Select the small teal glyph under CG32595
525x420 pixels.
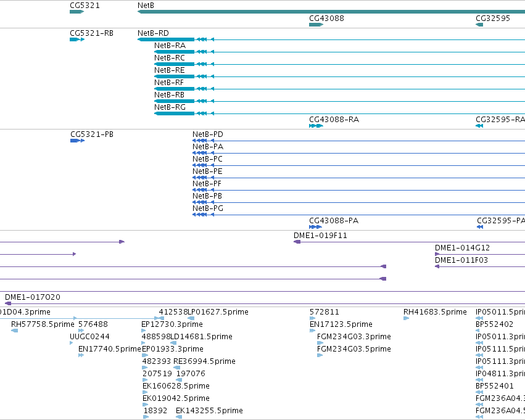click(x=479, y=25)
